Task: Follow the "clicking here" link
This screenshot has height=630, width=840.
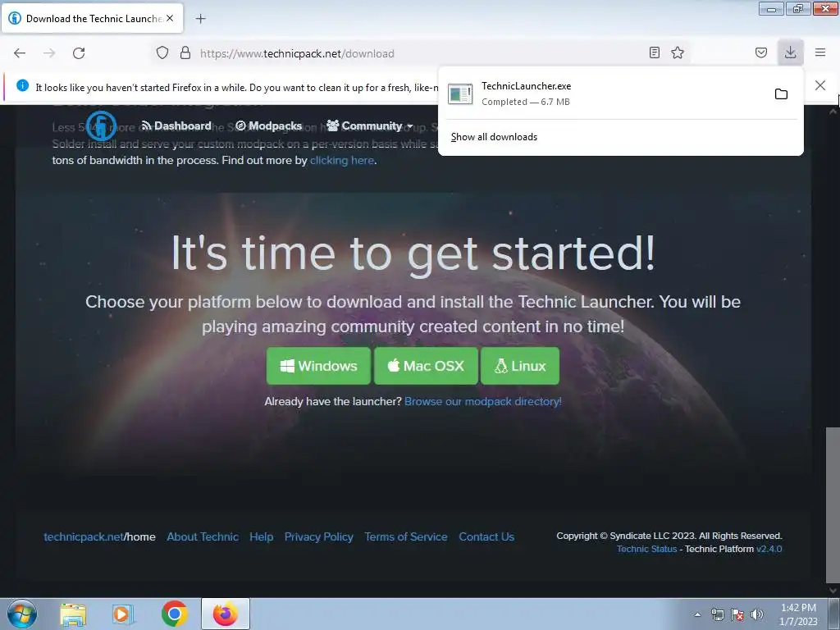Action: click(x=342, y=160)
